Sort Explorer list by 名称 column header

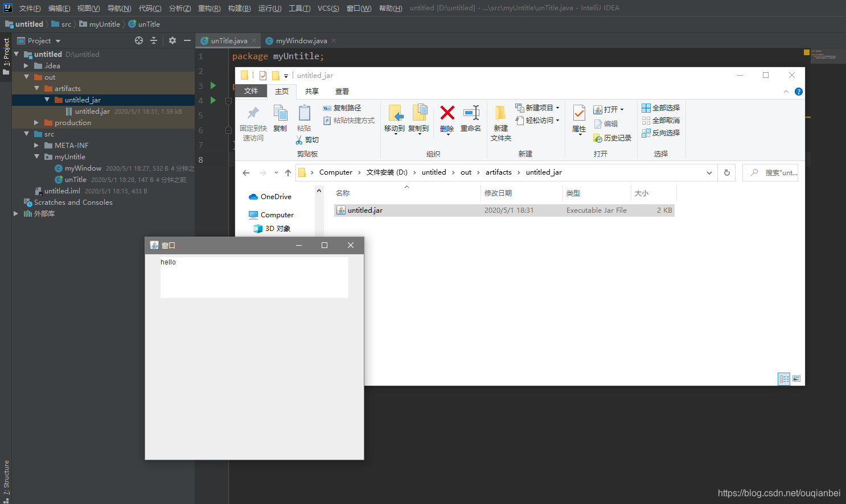[406, 193]
